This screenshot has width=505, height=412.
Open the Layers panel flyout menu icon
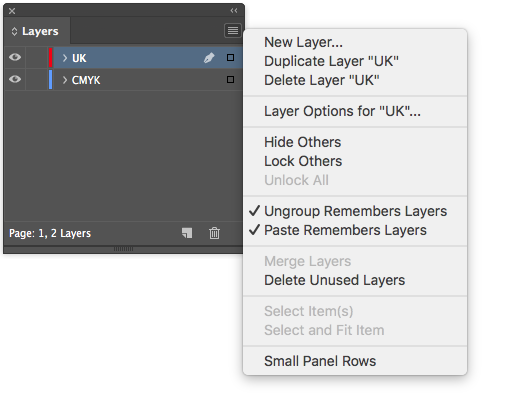(x=233, y=31)
